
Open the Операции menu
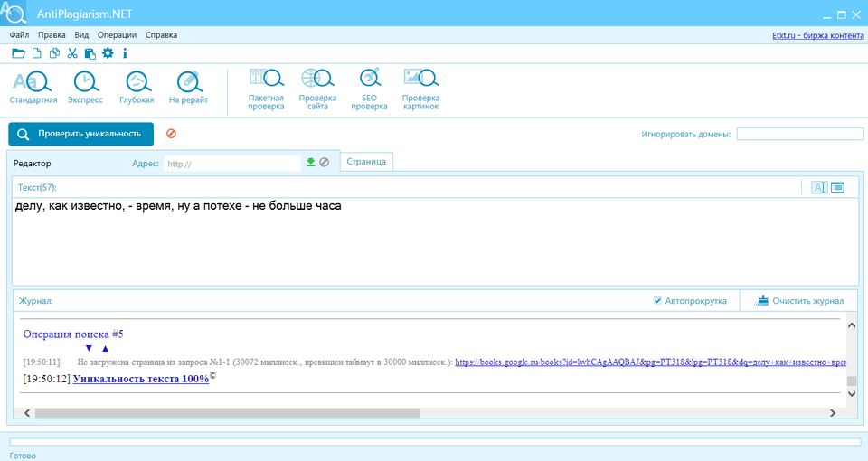(117, 35)
